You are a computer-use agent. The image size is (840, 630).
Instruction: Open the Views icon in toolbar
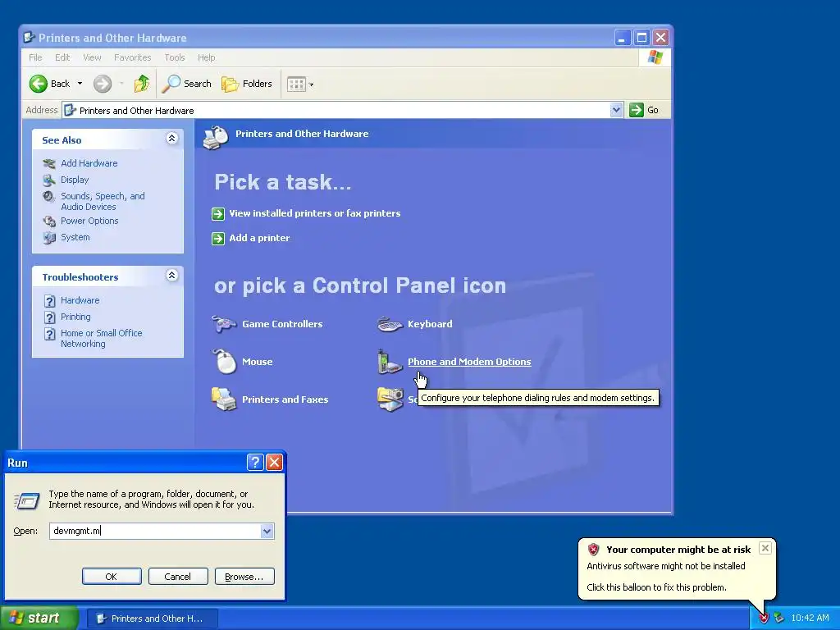tap(296, 84)
